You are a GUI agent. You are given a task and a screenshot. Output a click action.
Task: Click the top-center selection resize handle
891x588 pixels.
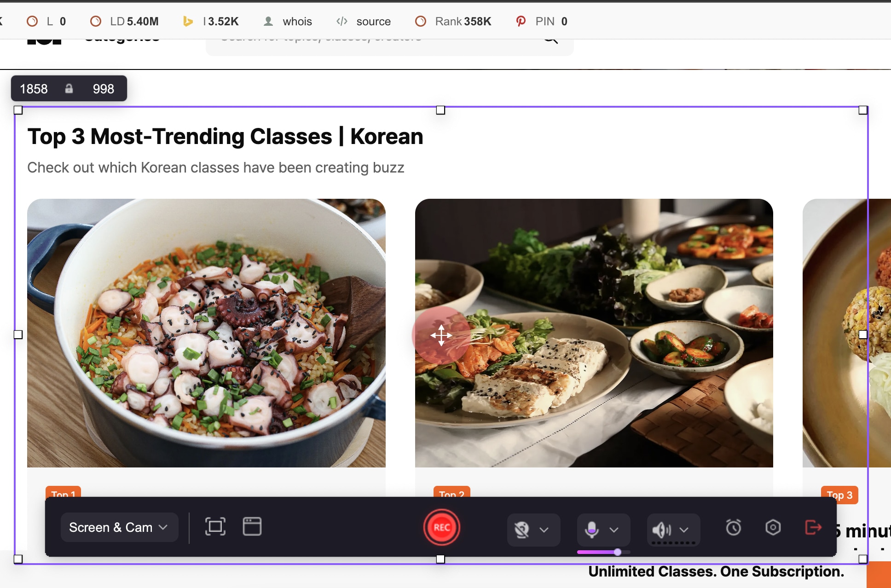[440, 110]
